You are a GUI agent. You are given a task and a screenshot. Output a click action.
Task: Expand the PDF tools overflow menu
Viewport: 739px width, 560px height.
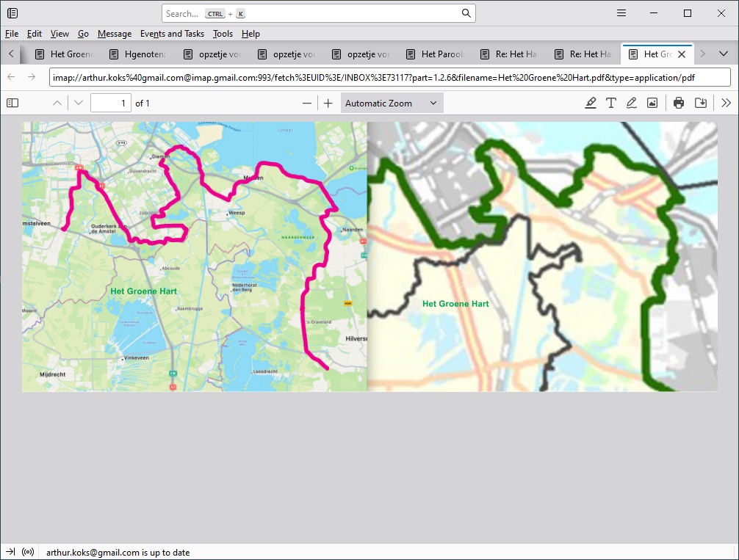[726, 103]
